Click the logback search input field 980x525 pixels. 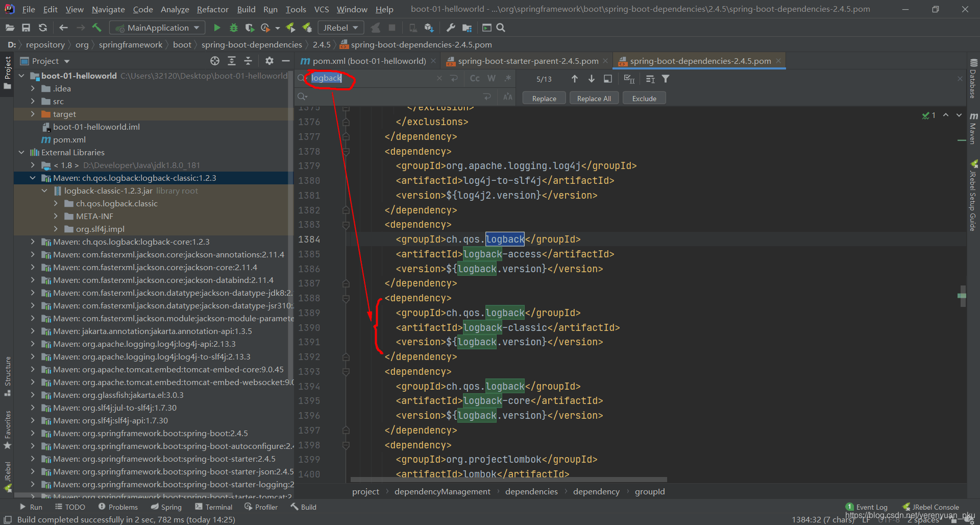coord(373,78)
